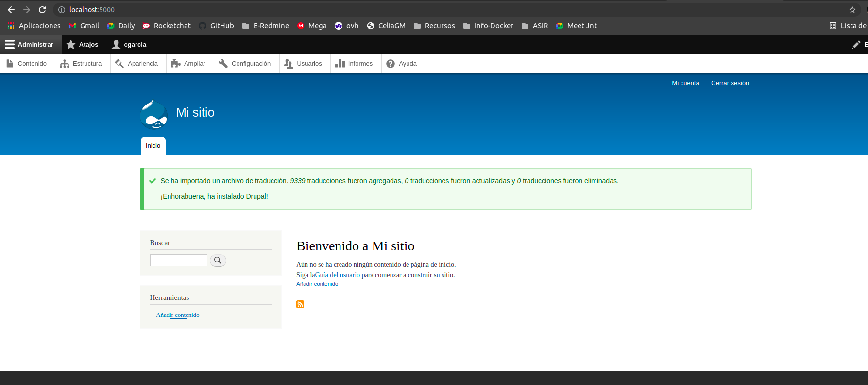Viewport: 868px width, 385px height.
Task: Open the Atajos shortcuts menu
Action: tap(83, 45)
